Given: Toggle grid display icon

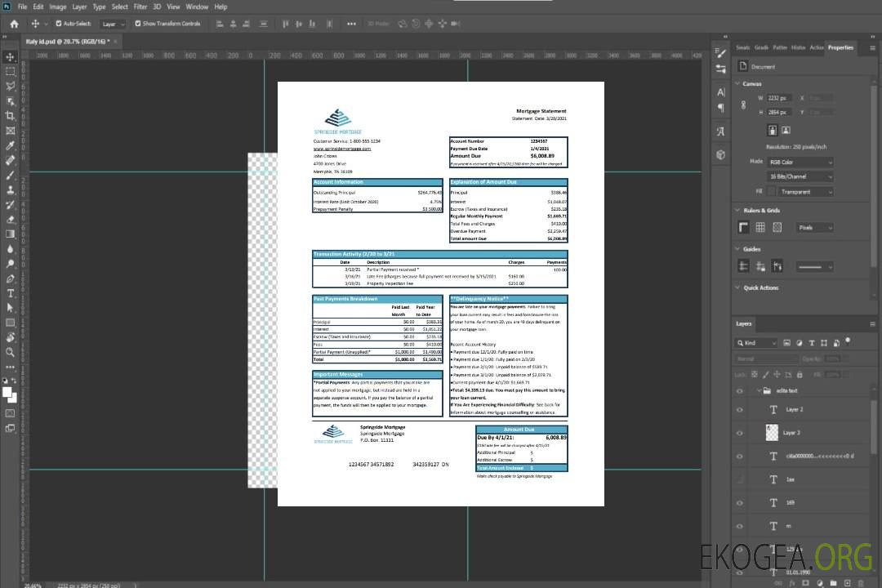Looking at the screenshot, I should click(x=760, y=227).
